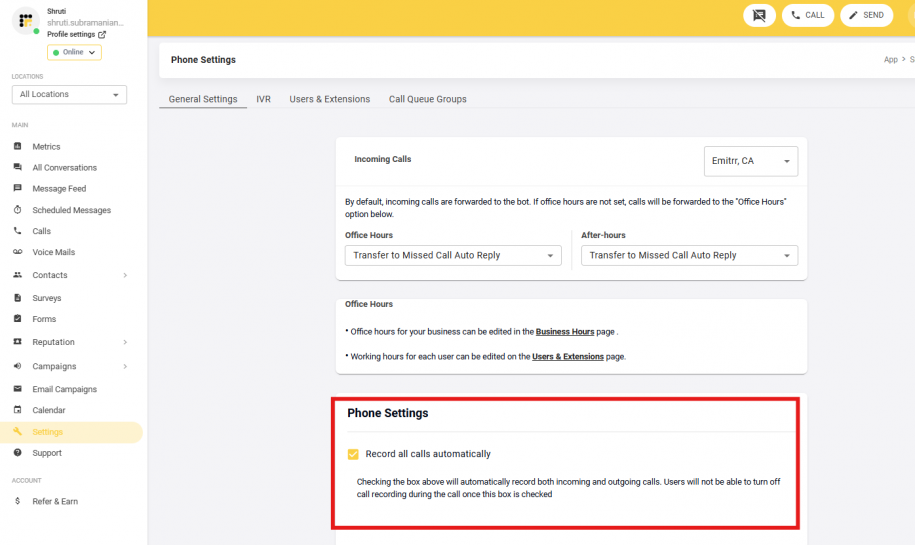Click the Calls phone icon in sidebar
This screenshot has width=915, height=545.
[18, 231]
